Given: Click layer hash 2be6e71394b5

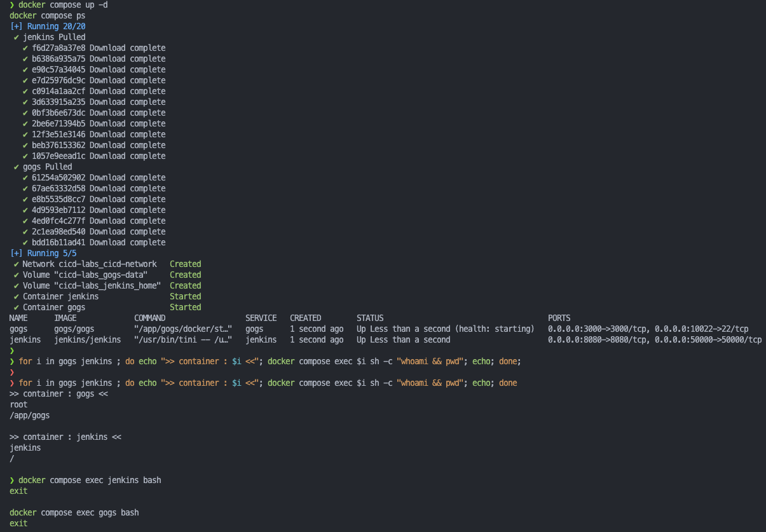Looking at the screenshot, I should click(x=58, y=123).
